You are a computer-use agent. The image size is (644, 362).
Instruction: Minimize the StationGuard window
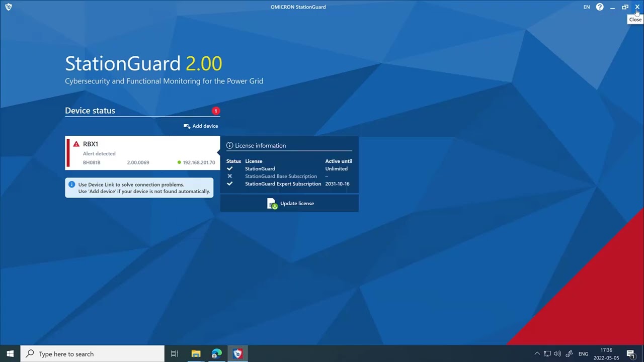pos(612,7)
